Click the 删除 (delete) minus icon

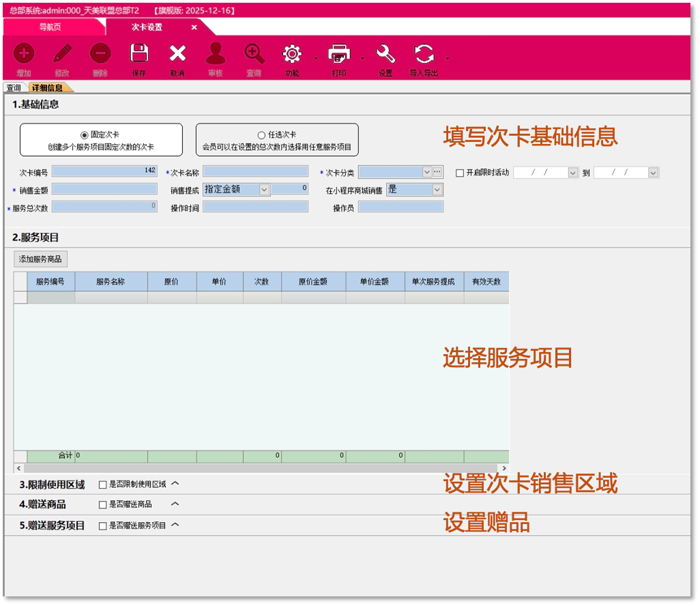pos(100,54)
